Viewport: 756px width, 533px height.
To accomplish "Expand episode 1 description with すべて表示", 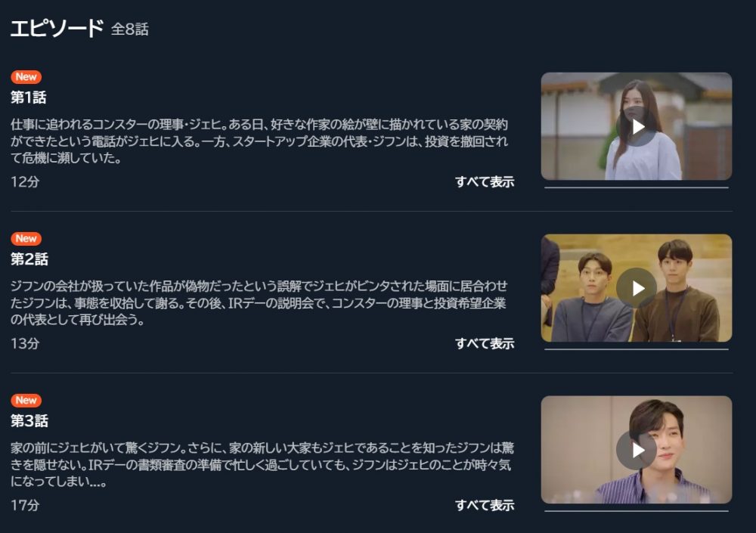I will pyautogui.click(x=485, y=182).
